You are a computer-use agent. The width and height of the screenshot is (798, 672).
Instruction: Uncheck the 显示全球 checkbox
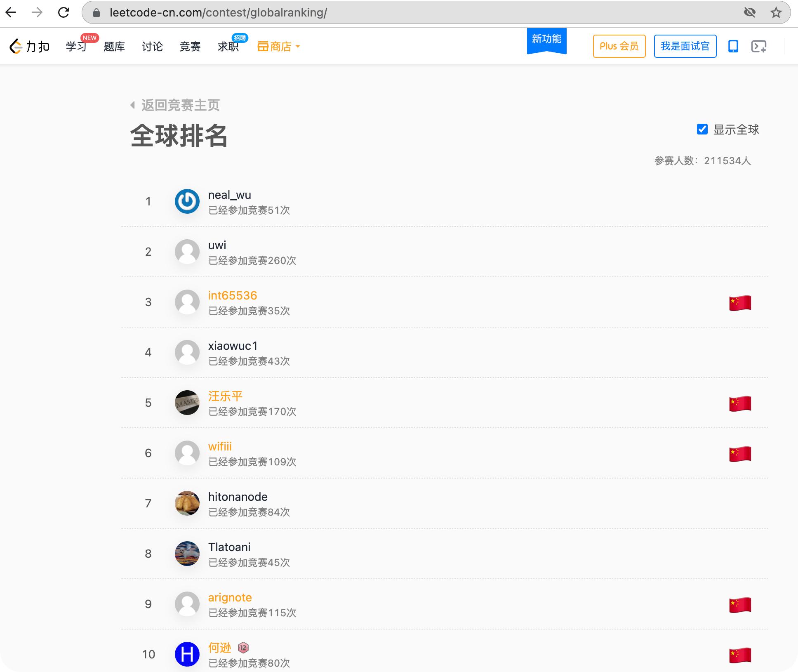point(702,130)
